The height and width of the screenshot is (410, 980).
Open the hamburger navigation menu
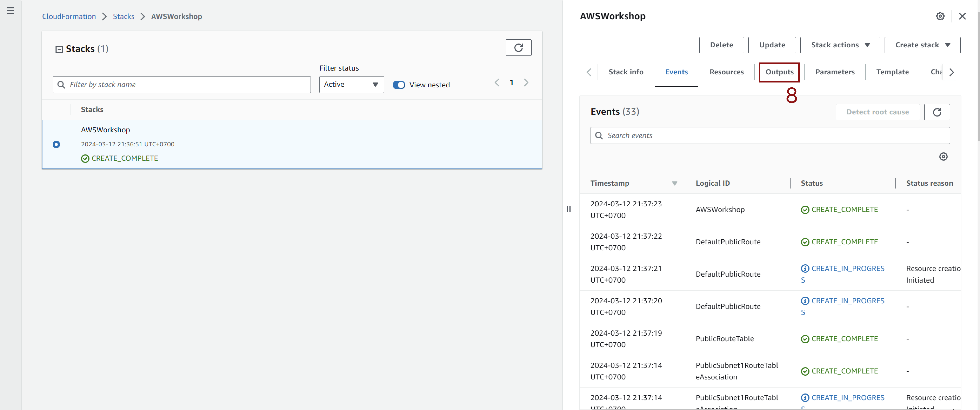click(x=10, y=11)
